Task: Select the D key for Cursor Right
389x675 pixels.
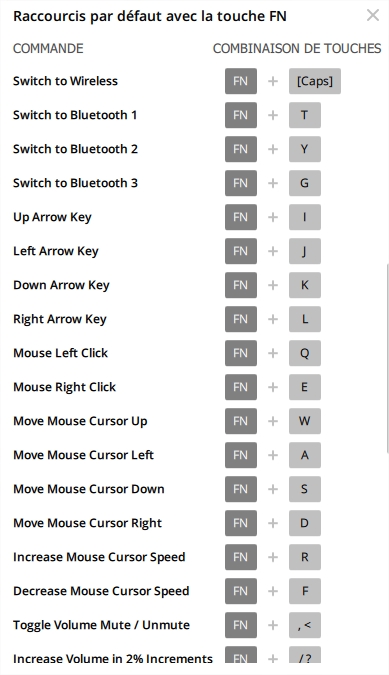Action: (x=305, y=523)
